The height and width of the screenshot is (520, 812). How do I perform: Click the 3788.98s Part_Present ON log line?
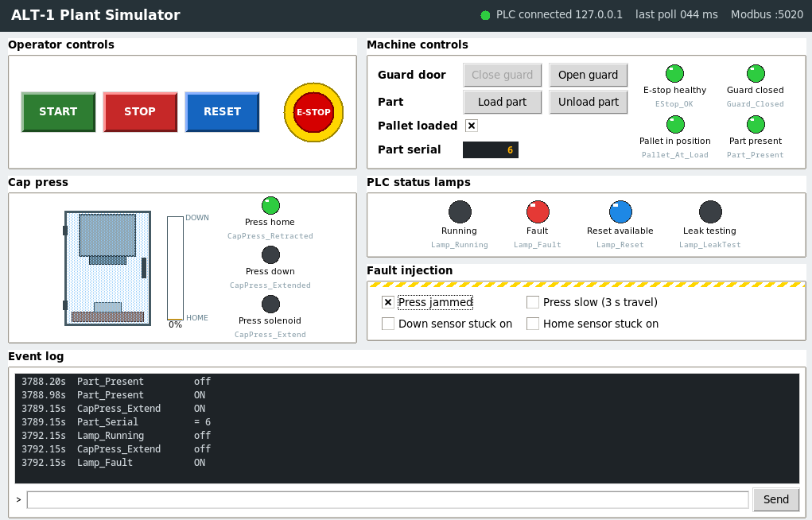114,395
